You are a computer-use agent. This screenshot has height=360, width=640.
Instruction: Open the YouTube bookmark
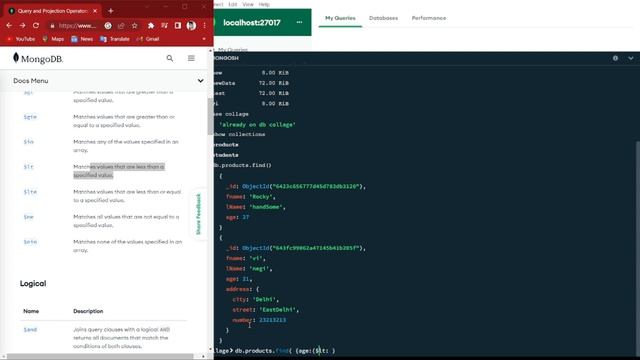point(21,39)
